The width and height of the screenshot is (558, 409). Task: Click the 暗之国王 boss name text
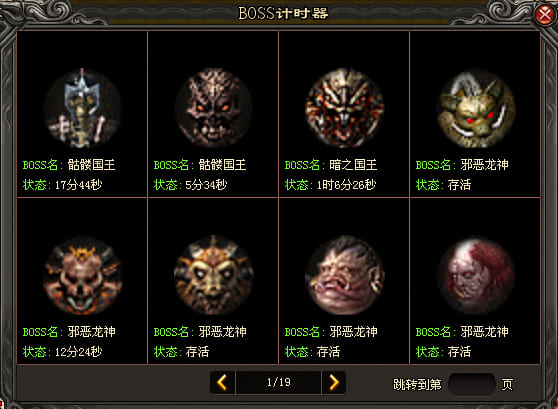(x=353, y=165)
